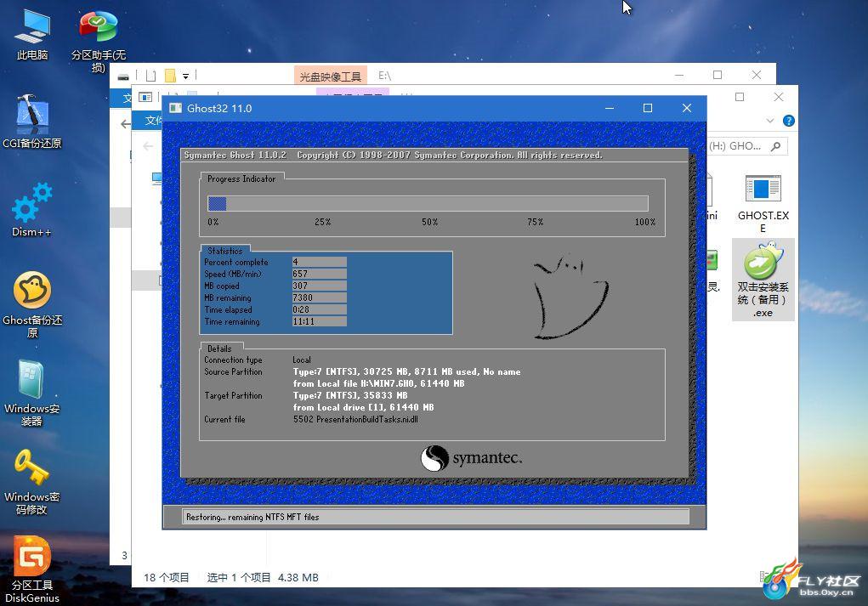
Task: Click 选中 1 个项目 4.38 MB status text
Action: pos(263,578)
